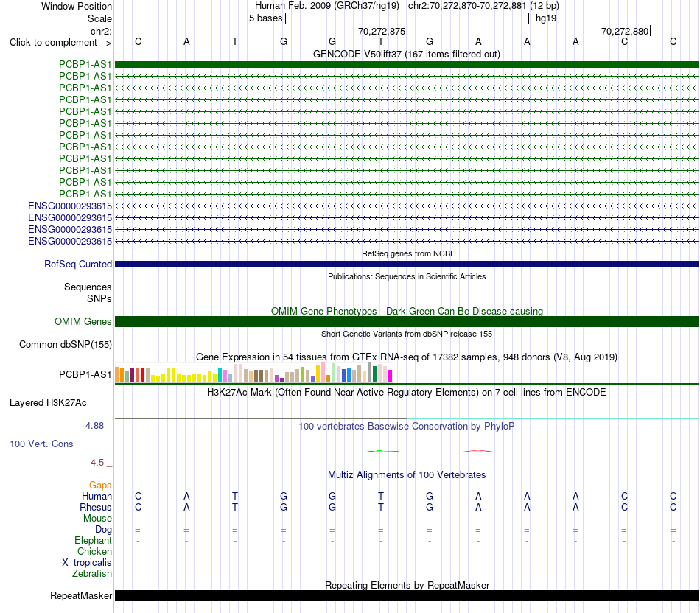This screenshot has height=613, width=700.
Task: Select the Window Position label
Action: pos(77,6)
